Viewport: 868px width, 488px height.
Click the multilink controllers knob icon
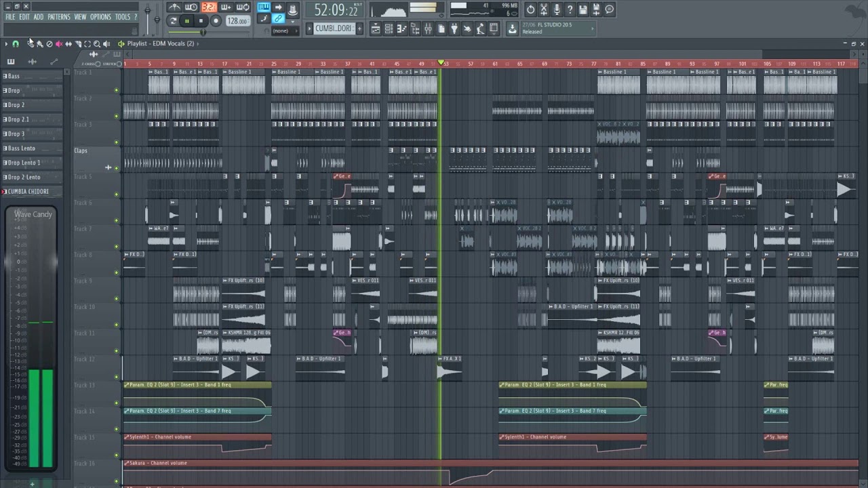pyautogui.click(x=292, y=9)
